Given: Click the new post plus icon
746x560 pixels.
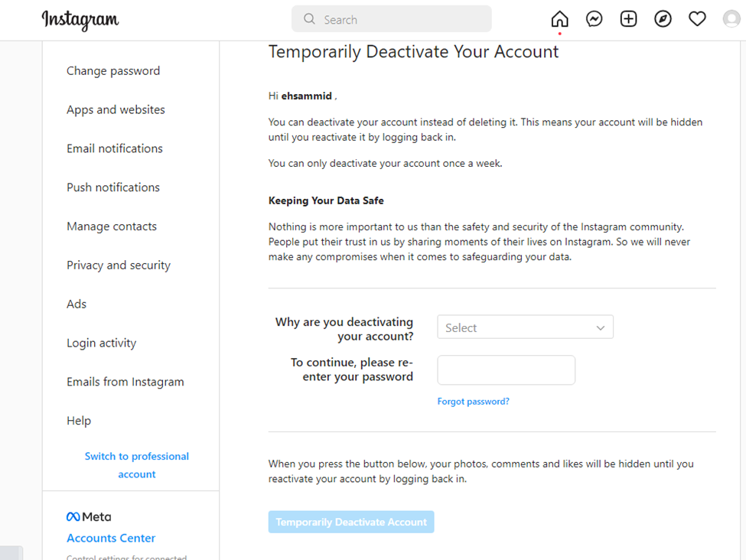Looking at the screenshot, I should 629,20.
